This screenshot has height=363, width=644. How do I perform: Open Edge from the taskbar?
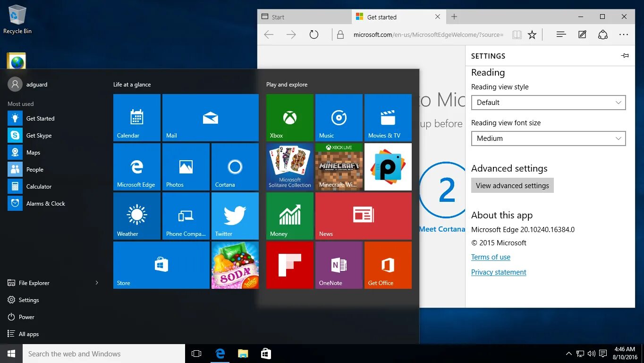pos(220,354)
